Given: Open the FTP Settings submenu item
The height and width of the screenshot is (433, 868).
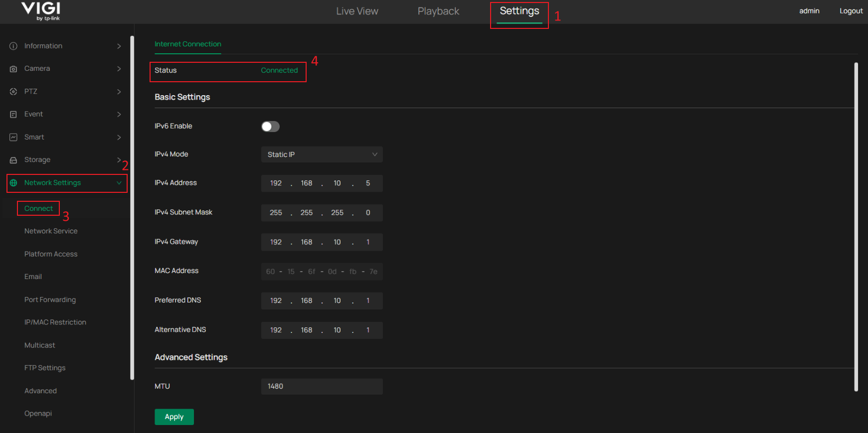Looking at the screenshot, I should pos(45,368).
